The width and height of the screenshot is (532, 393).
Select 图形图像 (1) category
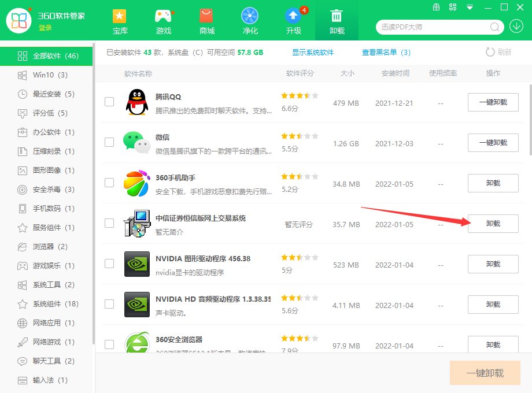pos(46,170)
